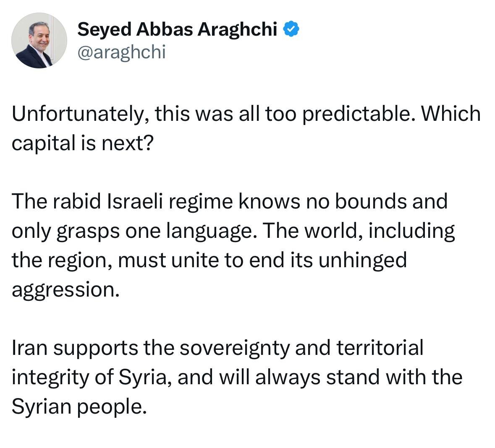The image size is (495, 448).
Task: Click the display name Seyed Abbas Araghchi
Action: click(x=177, y=30)
